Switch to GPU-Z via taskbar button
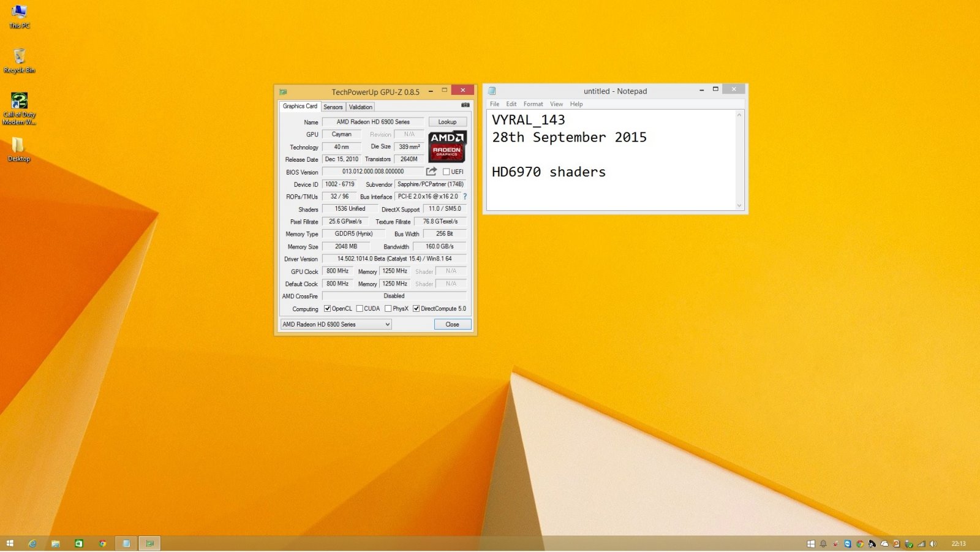 (149, 543)
